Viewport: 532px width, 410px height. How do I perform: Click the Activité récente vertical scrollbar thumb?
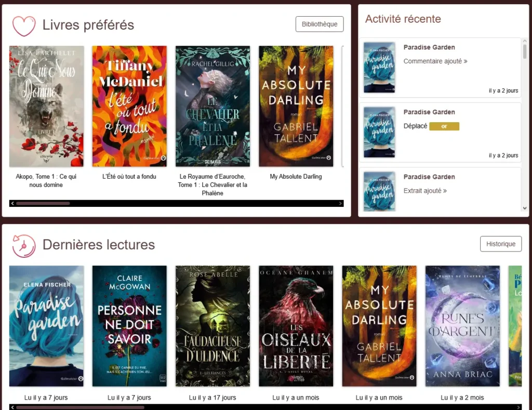(x=525, y=51)
